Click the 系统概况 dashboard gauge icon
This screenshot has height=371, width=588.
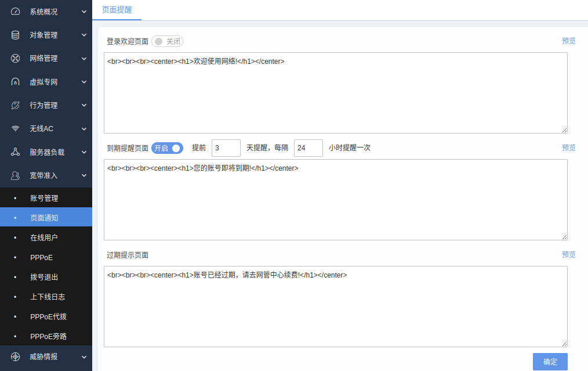[16, 12]
